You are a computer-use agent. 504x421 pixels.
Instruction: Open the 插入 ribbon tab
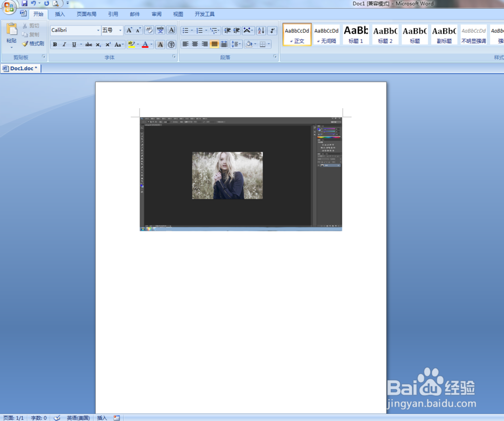(x=60, y=14)
